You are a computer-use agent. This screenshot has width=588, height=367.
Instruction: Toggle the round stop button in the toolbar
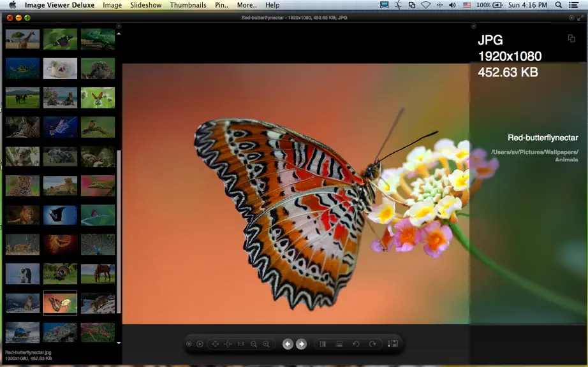tap(189, 344)
